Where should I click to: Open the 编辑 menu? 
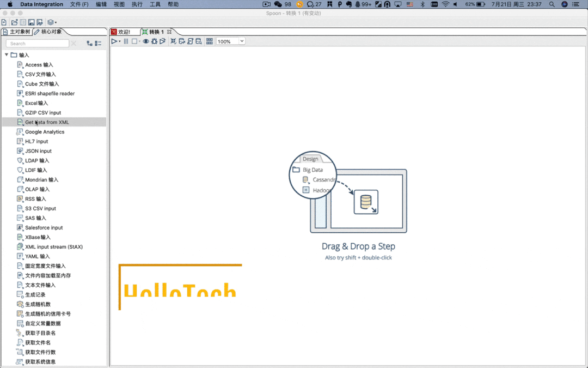click(101, 4)
